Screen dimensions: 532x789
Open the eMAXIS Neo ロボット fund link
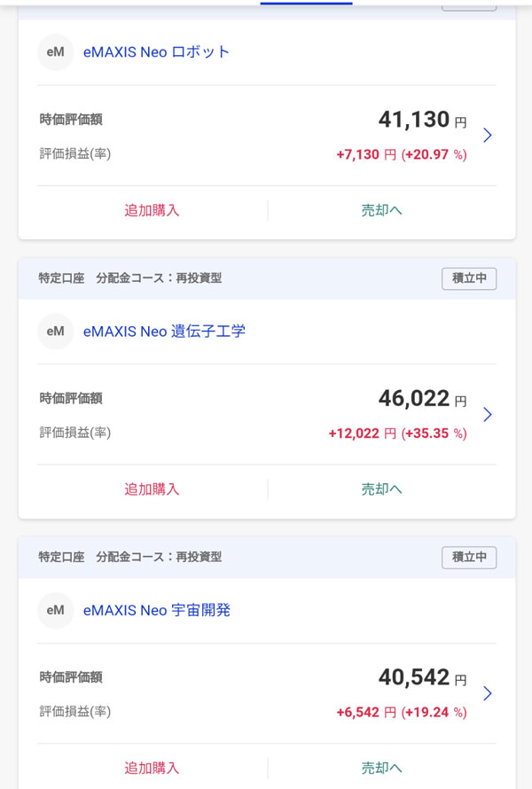[156, 52]
